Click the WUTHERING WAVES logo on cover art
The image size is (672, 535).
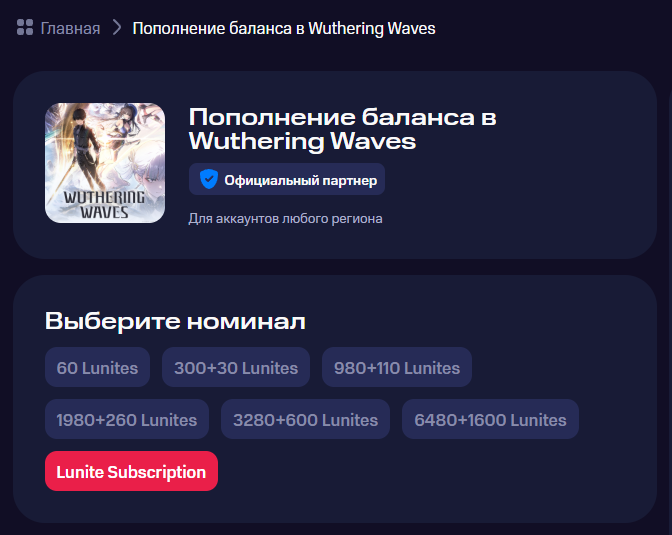pos(104,204)
